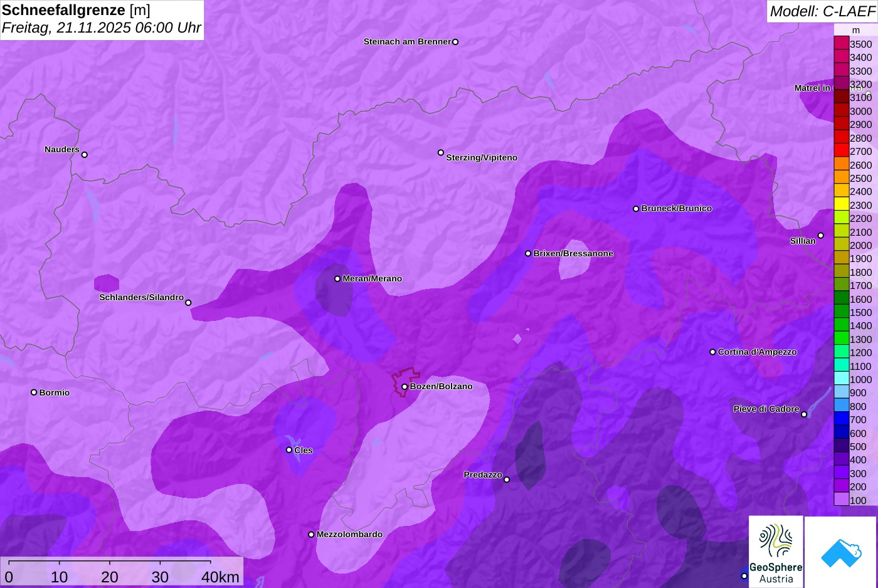Screen dimensions: 878x588
Task: Click the Schneefallgrenze [m] map title
Action: click(76, 10)
